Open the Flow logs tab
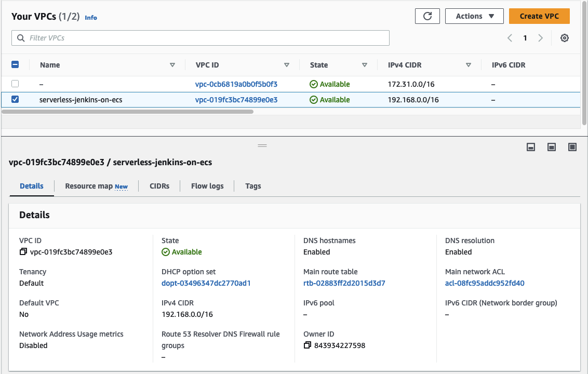 207,186
